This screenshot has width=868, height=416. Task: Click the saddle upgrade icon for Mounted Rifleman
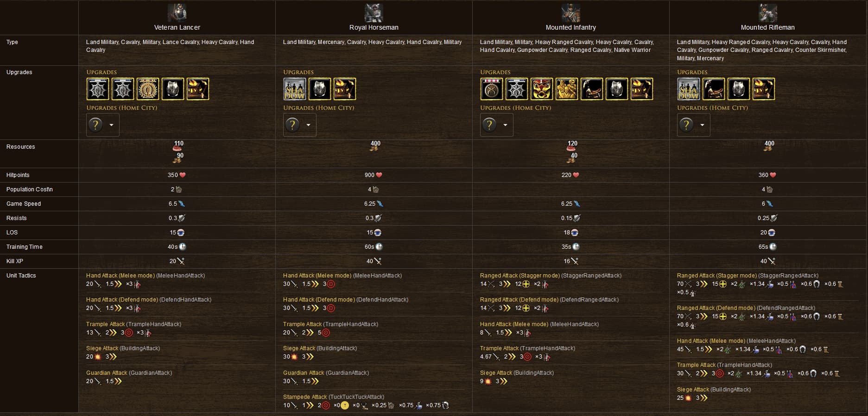[714, 89]
